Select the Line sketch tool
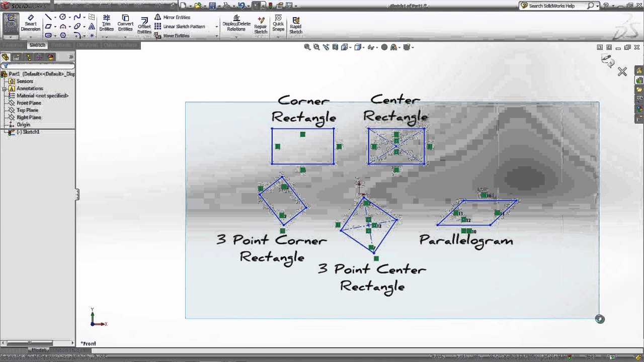Image resolution: width=644 pixels, height=362 pixels. coord(48,17)
